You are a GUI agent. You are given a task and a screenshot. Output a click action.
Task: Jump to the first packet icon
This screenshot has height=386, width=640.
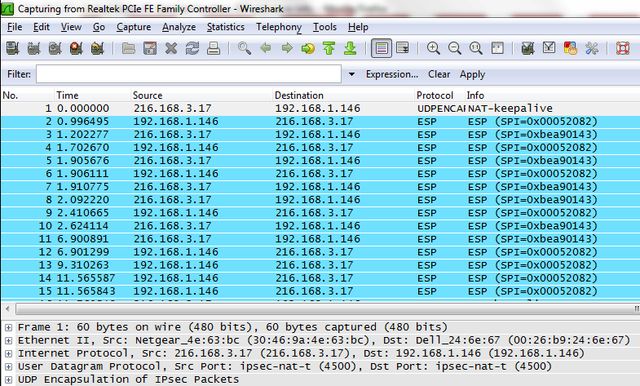point(329,48)
